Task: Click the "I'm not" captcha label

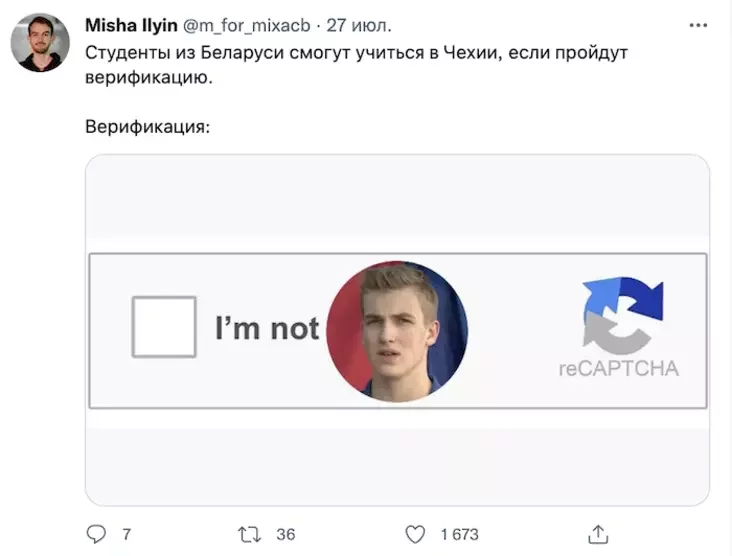Action: click(267, 328)
